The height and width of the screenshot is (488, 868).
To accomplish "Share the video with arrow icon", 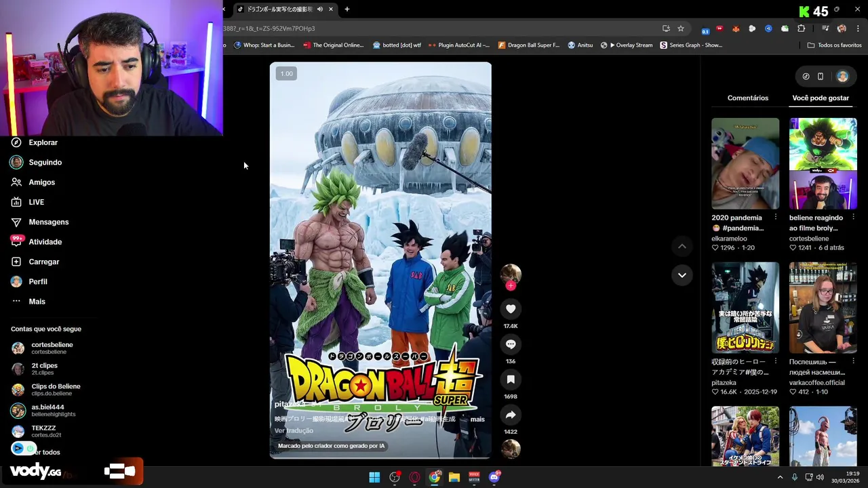I will (511, 415).
